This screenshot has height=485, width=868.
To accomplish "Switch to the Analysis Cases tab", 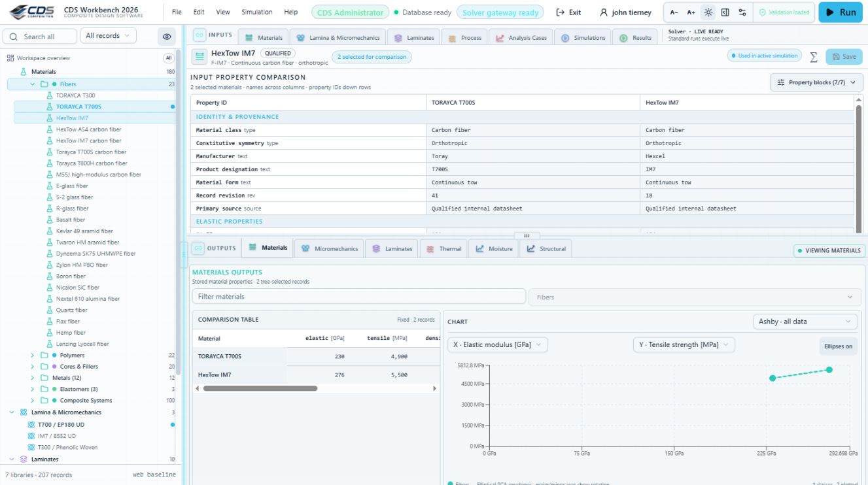I will [521, 38].
